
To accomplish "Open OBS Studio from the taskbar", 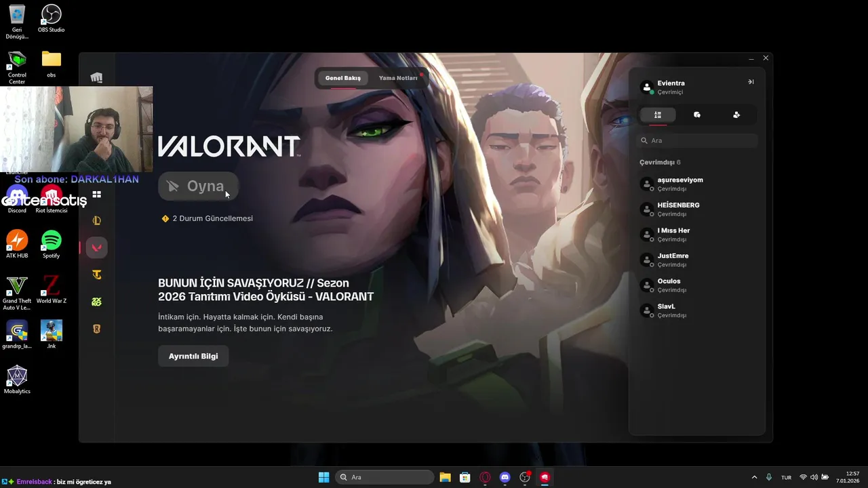I will click(x=525, y=477).
